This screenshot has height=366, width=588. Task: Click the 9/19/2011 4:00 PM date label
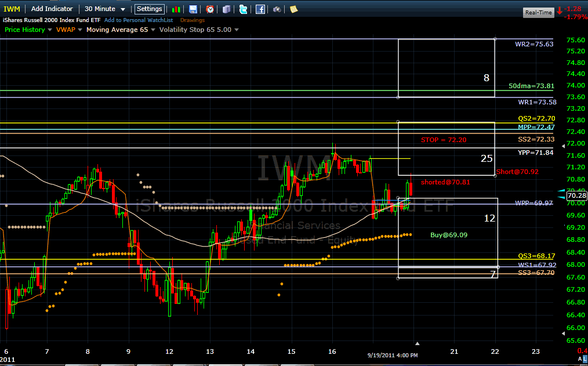[x=392, y=355]
